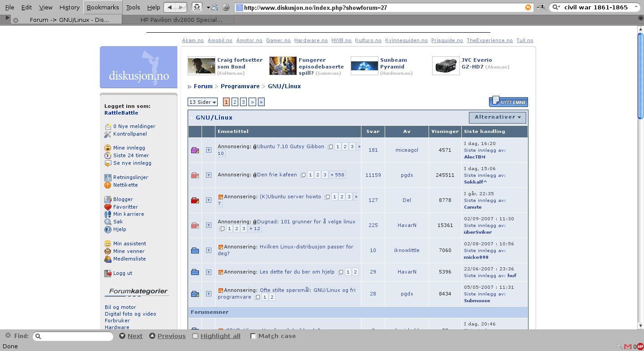
Task: Toggle the Match case checkbox
Action: (253, 336)
